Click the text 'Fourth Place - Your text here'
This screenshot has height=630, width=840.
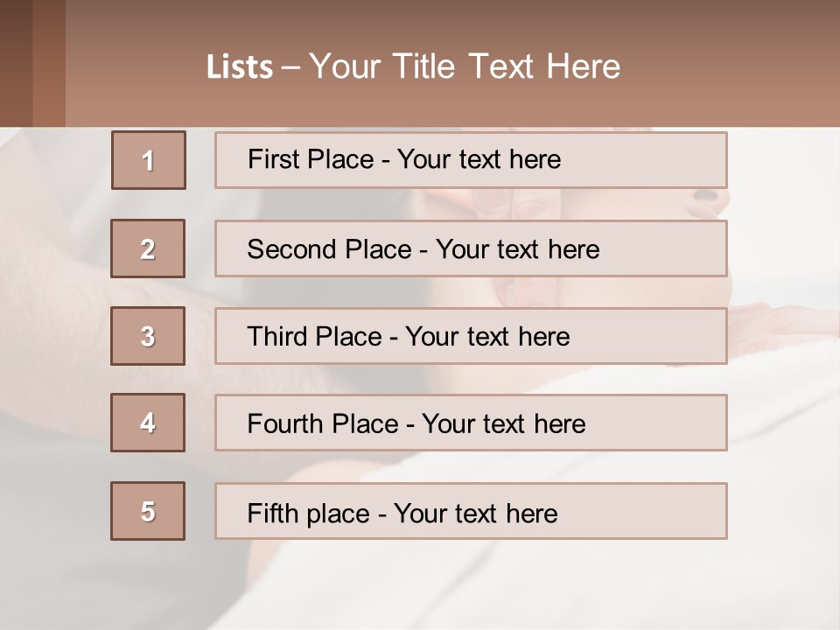coord(416,423)
